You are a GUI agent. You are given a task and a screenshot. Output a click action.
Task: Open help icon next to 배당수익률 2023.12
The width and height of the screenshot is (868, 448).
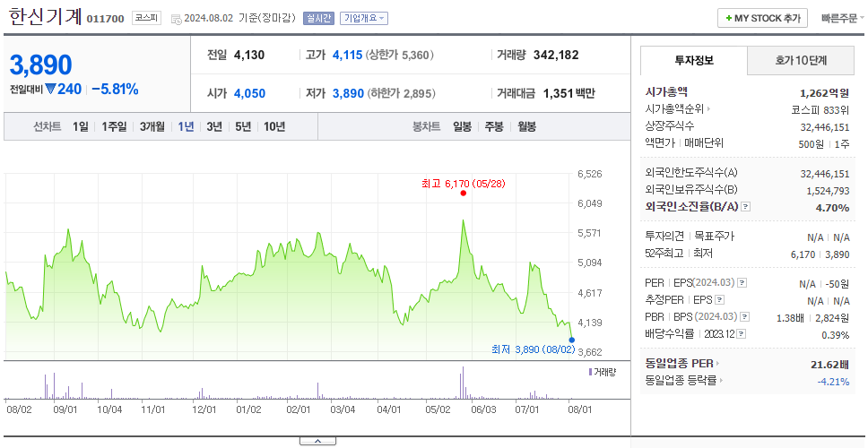click(742, 334)
